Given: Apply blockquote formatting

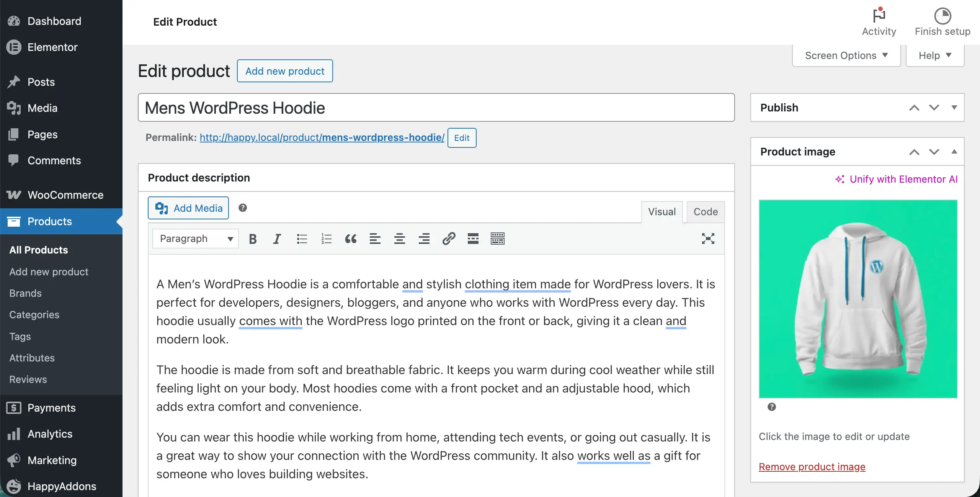Looking at the screenshot, I should [351, 239].
